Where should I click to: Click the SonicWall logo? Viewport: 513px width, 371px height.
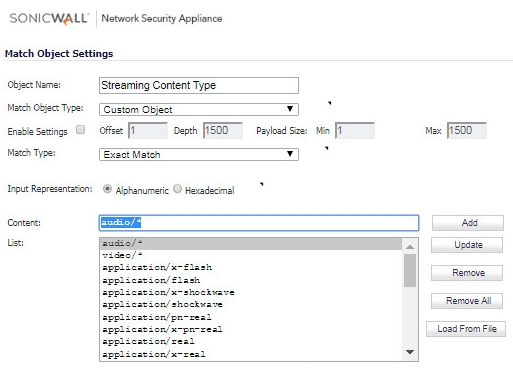tap(49, 18)
